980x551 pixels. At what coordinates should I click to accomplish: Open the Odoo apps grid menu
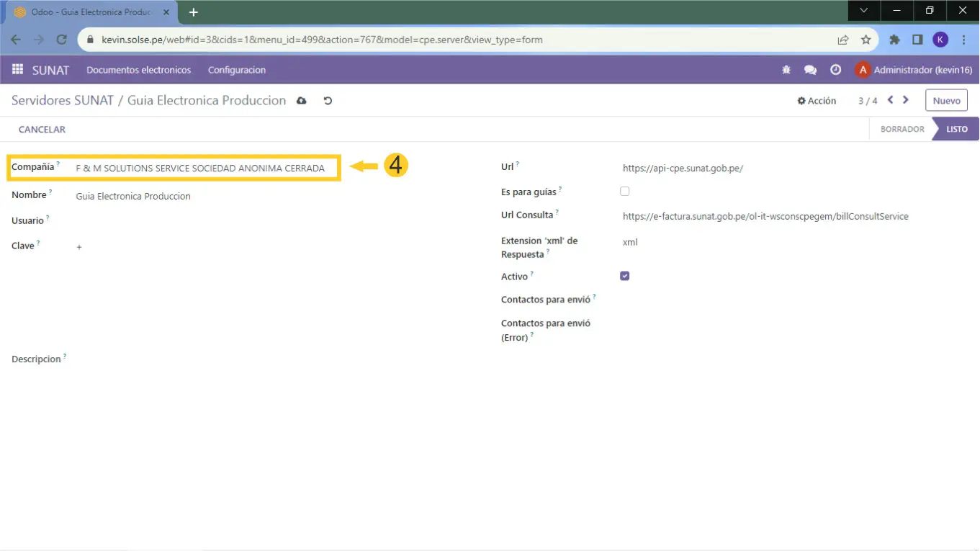point(17,70)
